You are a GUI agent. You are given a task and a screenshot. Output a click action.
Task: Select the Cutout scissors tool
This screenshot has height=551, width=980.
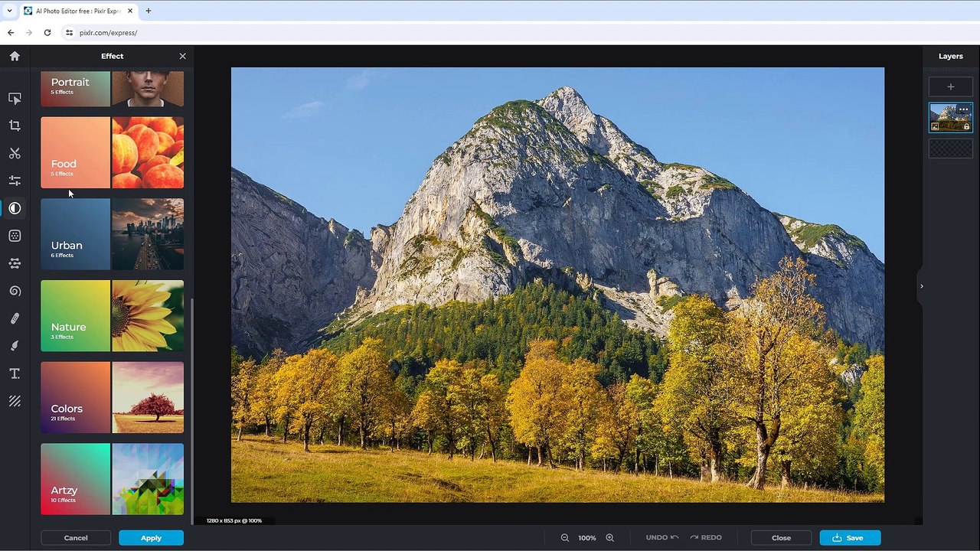(x=15, y=153)
